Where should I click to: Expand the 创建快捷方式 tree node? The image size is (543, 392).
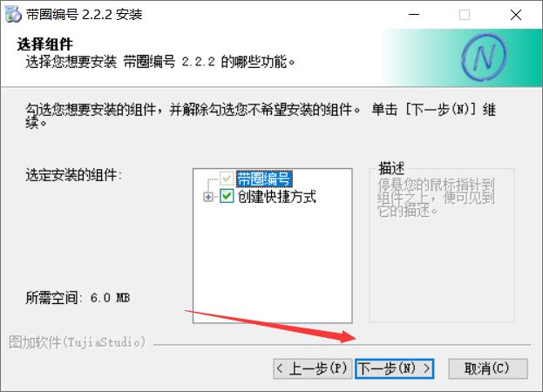point(208,197)
